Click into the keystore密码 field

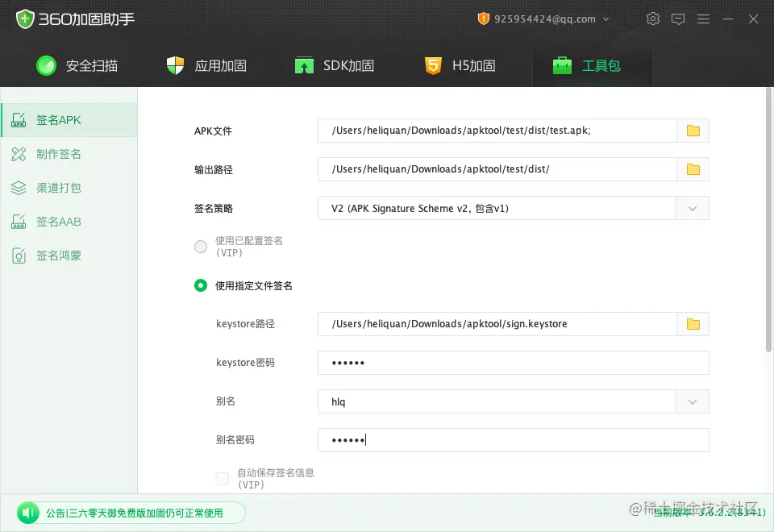click(514, 363)
